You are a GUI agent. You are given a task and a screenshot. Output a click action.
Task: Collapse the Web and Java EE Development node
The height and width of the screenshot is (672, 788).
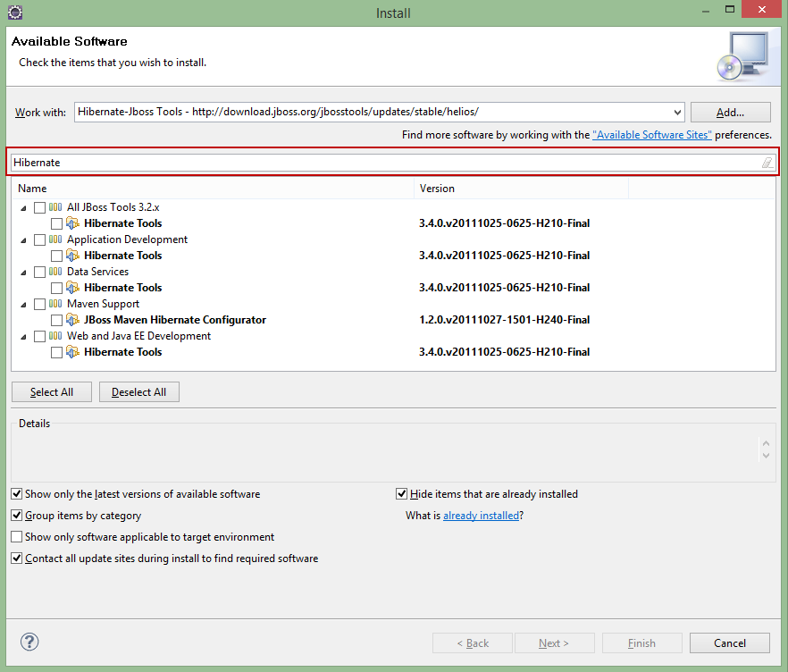(x=23, y=336)
